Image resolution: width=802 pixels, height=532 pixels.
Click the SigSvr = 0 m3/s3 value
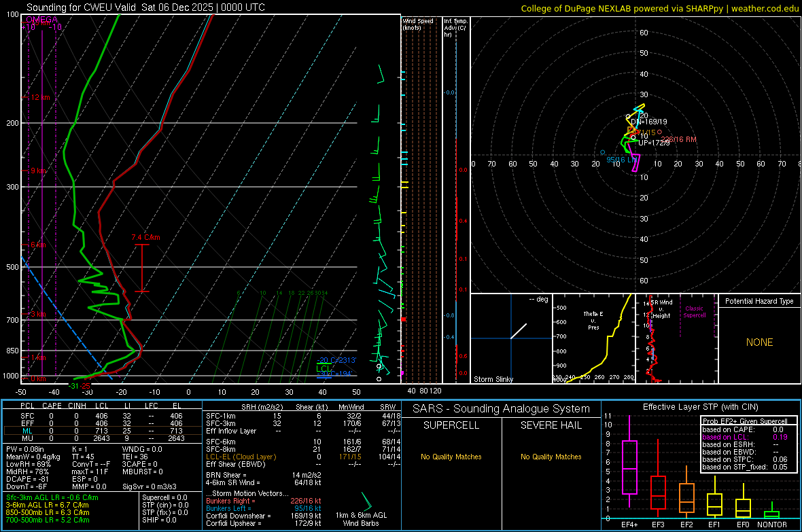[x=150, y=486]
